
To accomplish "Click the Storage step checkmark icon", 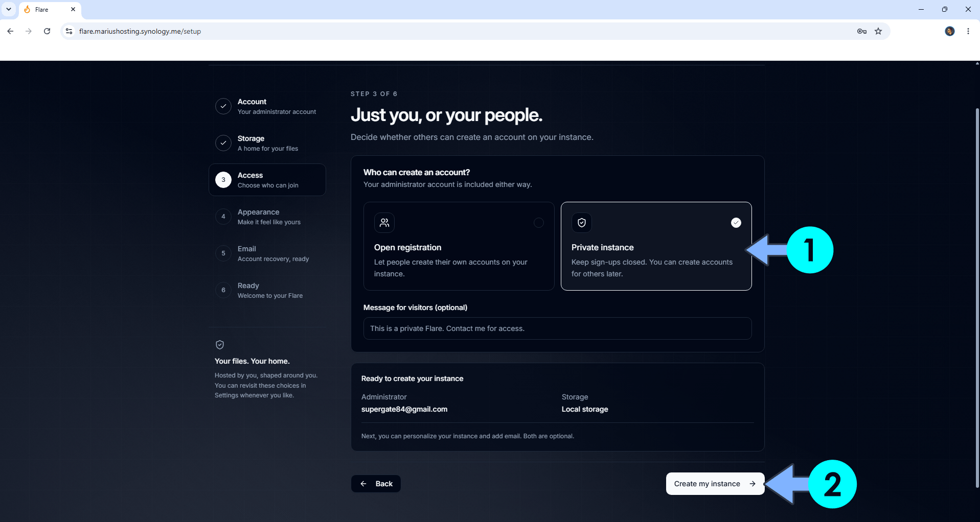I will 223,143.
